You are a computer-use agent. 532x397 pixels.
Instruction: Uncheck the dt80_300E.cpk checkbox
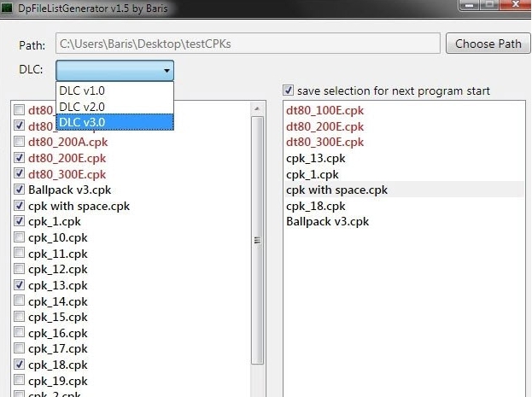point(19,173)
